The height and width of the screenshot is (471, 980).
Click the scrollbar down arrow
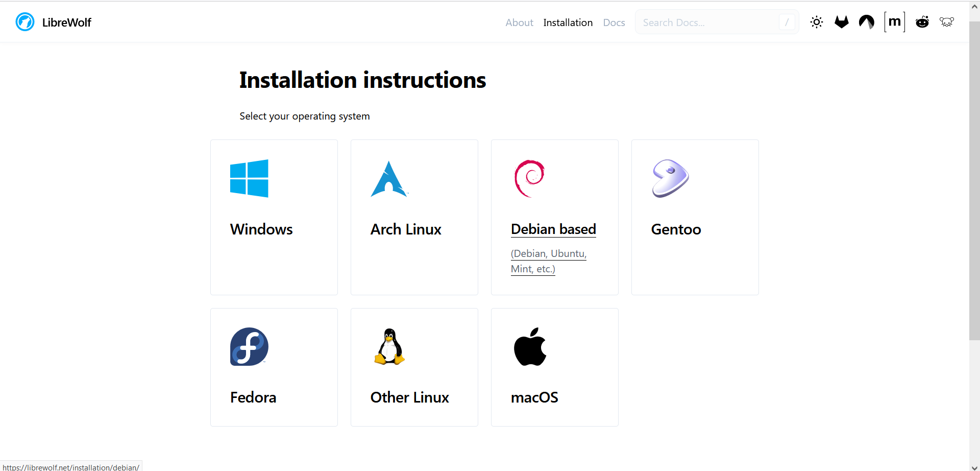(974, 467)
